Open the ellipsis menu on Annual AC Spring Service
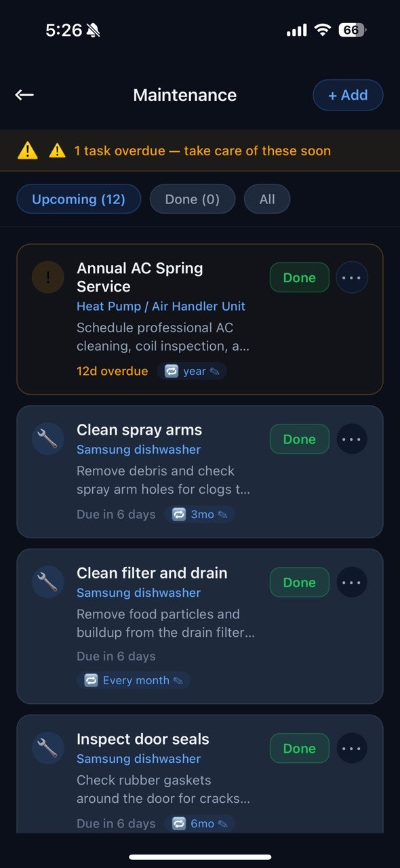Screen dimensions: 400x868 [352, 277]
